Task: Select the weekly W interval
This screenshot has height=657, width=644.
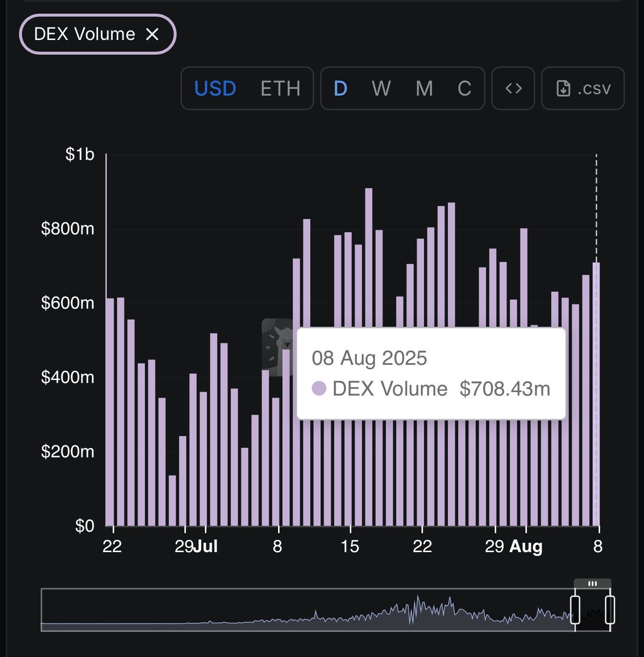Action: 381,88
